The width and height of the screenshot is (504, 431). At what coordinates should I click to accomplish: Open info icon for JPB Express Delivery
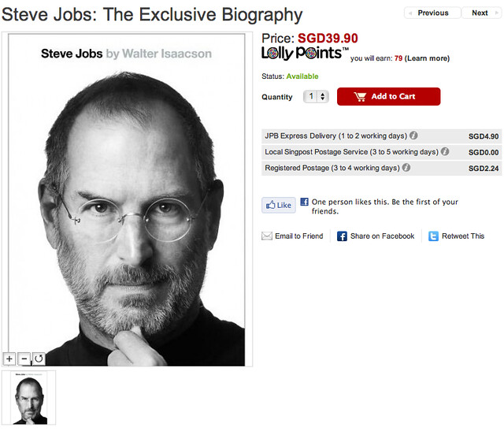413,136
